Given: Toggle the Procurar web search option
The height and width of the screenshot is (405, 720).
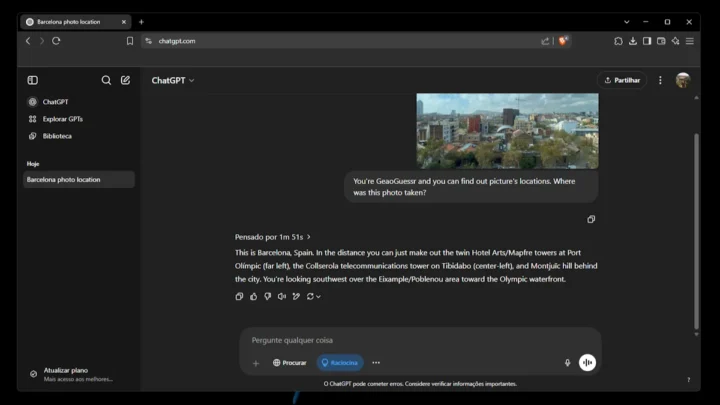Looking at the screenshot, I should [x=289, y=363].
